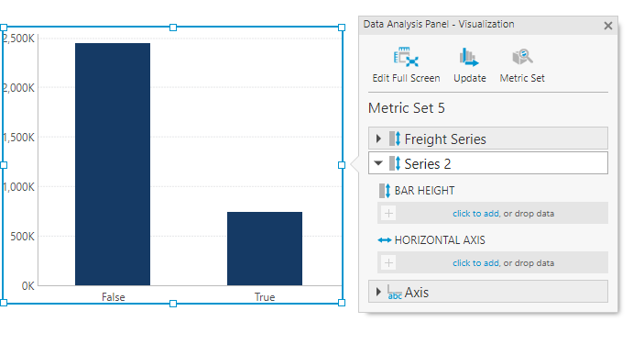Select the False bar in chart
Image resolution: width=644 pixels, height=344 pixels.
(x=113, y=164)
